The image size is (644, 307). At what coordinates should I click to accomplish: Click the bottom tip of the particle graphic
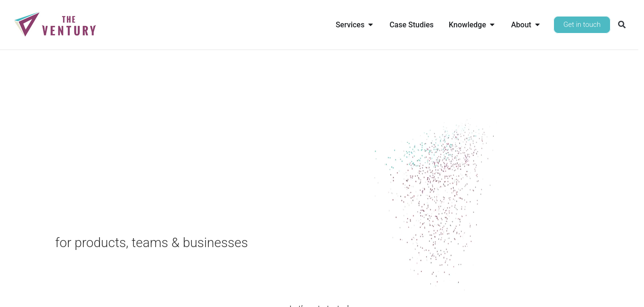(x=437, y=281)
